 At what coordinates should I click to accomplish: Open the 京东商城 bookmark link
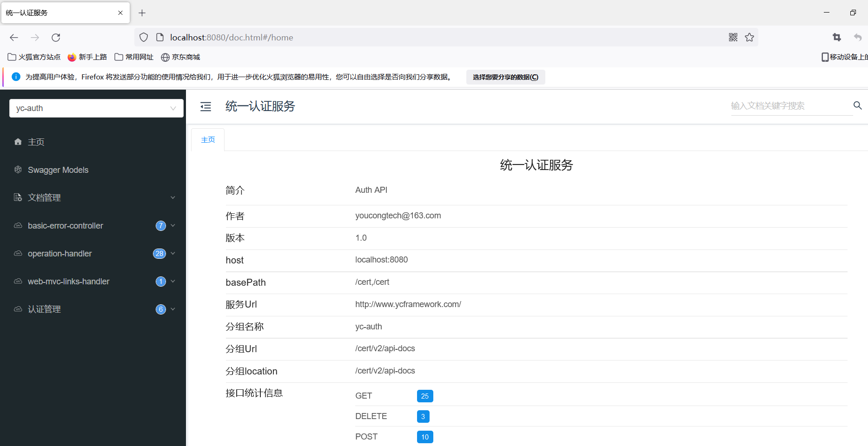(181, 57)
